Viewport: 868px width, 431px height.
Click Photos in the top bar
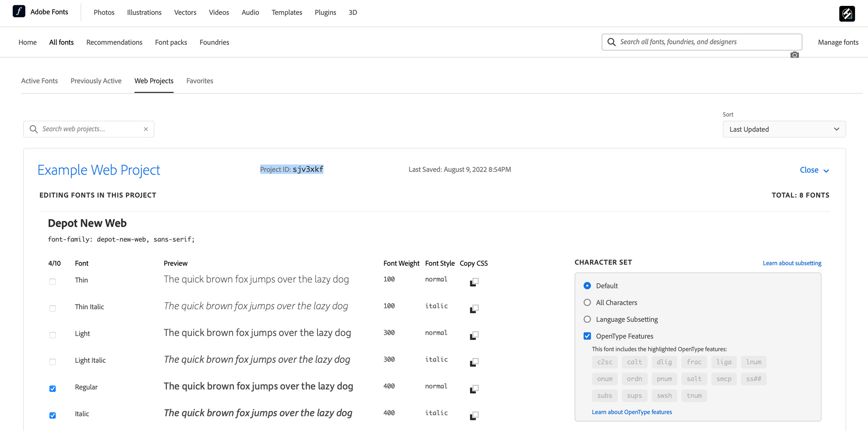tap(104, 12)
